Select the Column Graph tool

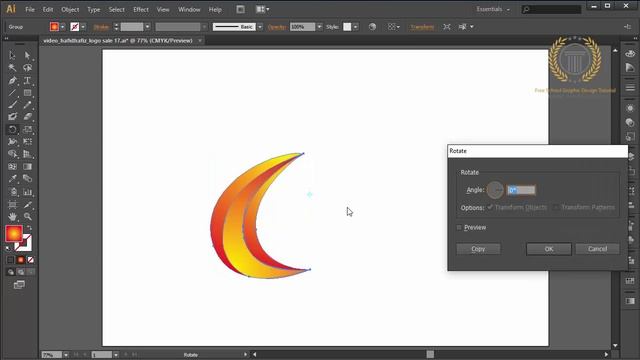(x=27, y=192)
